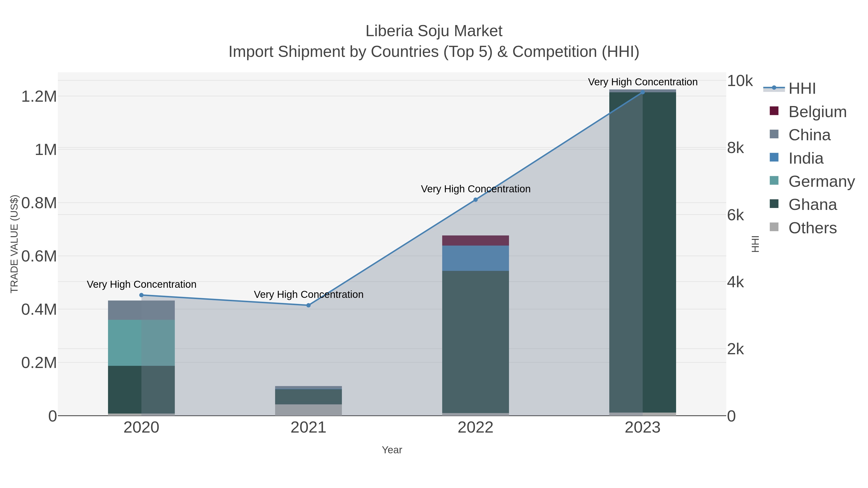
Task: Toggle India series in the legend
Action: click(797, 158)
